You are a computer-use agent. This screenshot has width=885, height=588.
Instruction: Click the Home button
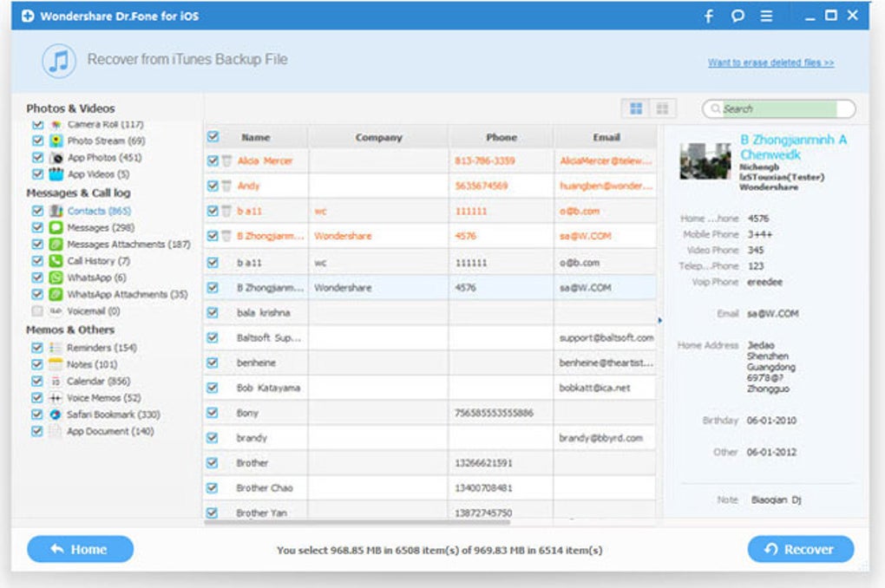click(x=81, y=549)
